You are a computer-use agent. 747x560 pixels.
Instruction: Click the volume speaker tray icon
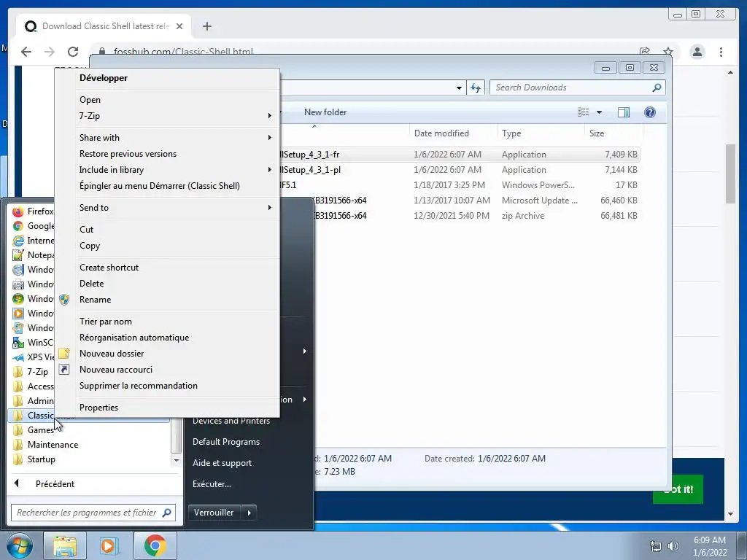[x=673, y=546]
